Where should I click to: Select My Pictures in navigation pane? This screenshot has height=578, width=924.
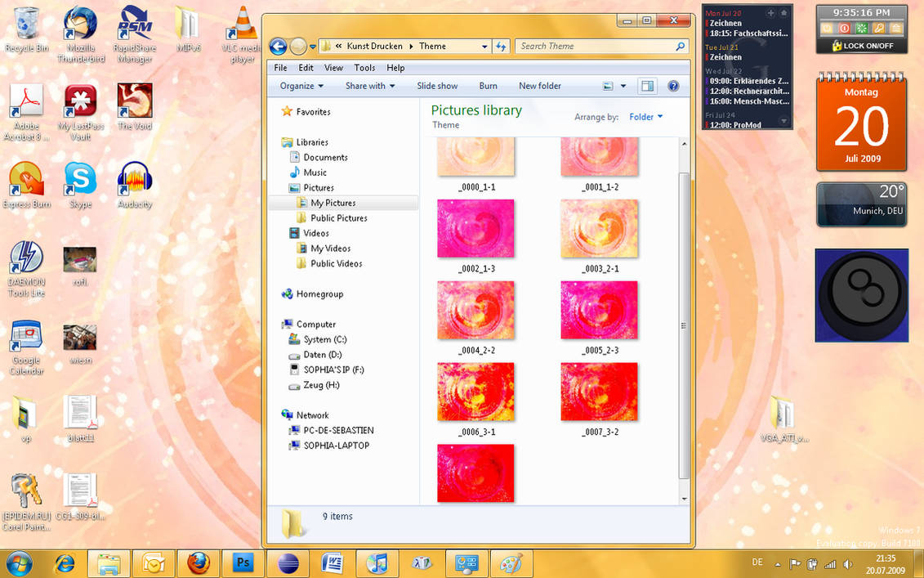(333, 203)
